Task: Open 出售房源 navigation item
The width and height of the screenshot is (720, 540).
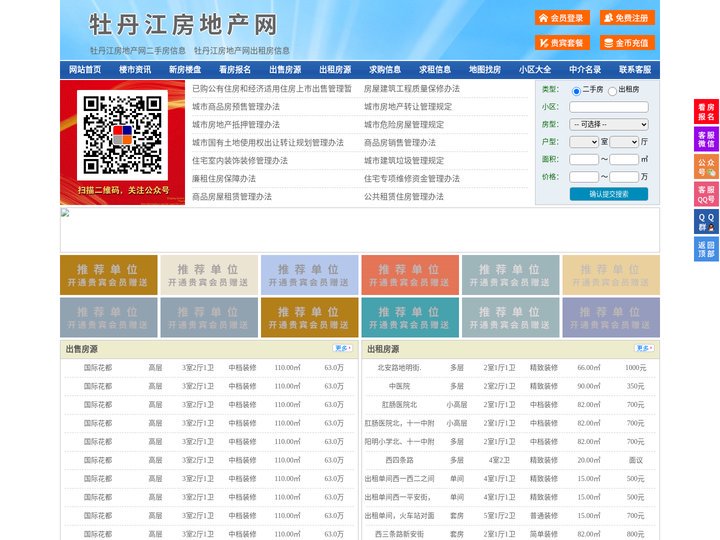Action: [285, 70]
